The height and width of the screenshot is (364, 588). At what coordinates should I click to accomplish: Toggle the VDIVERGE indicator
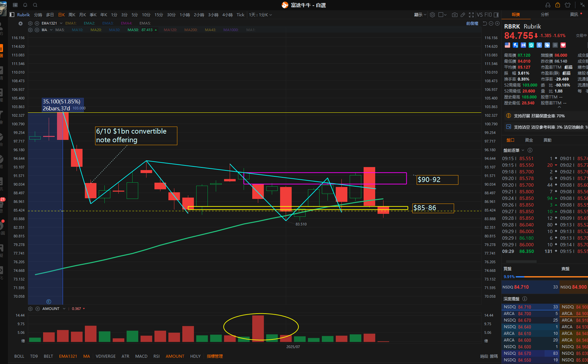click(106, 356)
